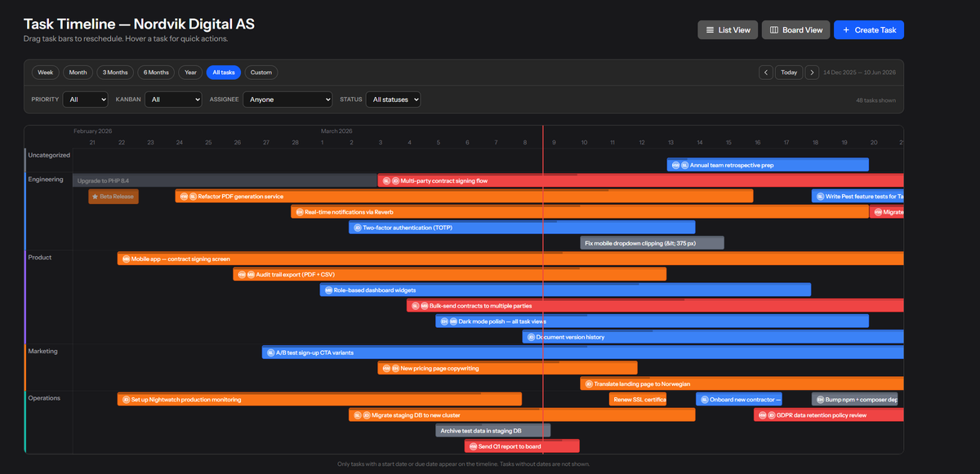Click first avatar on Audit trail export bar
The image size is (980, 474).
(242, 275)
